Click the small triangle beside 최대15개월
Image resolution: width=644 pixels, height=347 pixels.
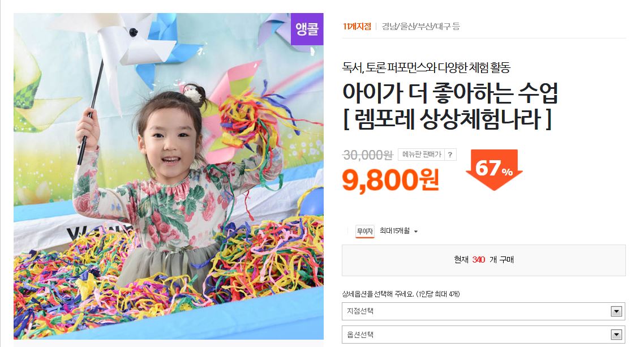coord(415,232)
